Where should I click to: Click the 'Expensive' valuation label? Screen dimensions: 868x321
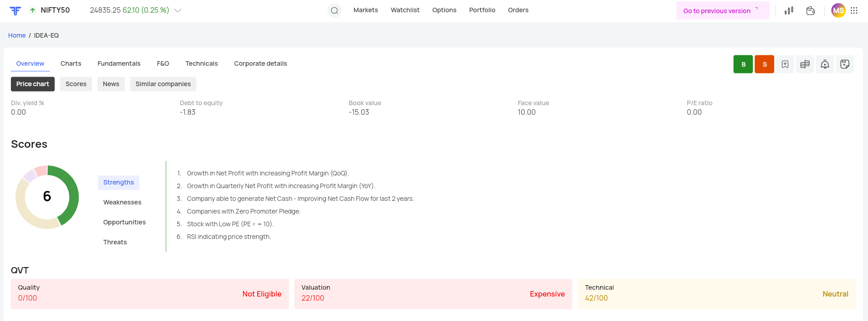point(548,294)
